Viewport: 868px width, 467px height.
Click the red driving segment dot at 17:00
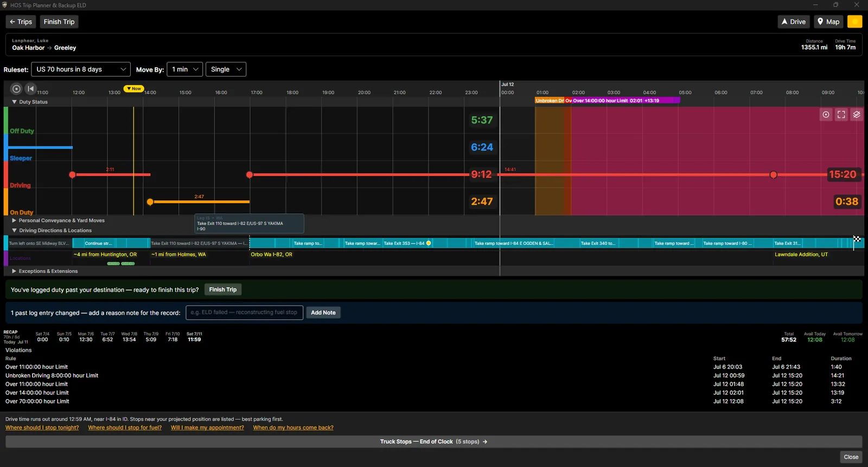click(x=250, y=175)
